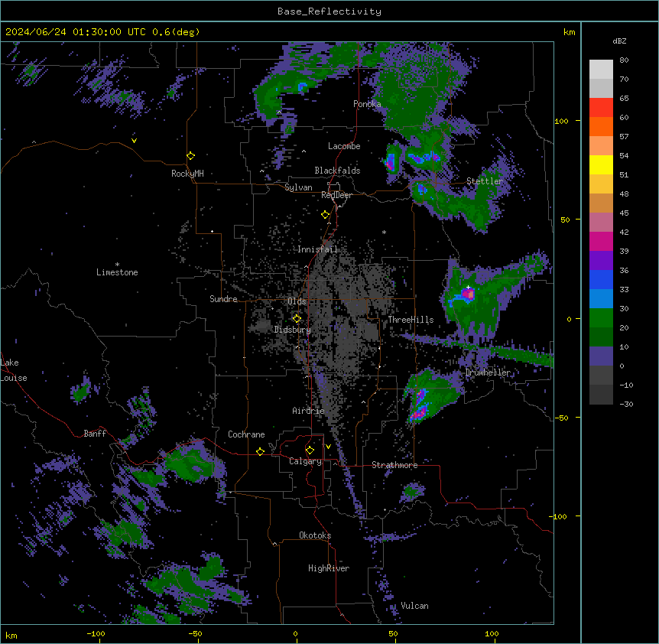This screenshot has width=659, height=644.
Task: Click the Base_Reflectivity title
Action: [329, 11]
